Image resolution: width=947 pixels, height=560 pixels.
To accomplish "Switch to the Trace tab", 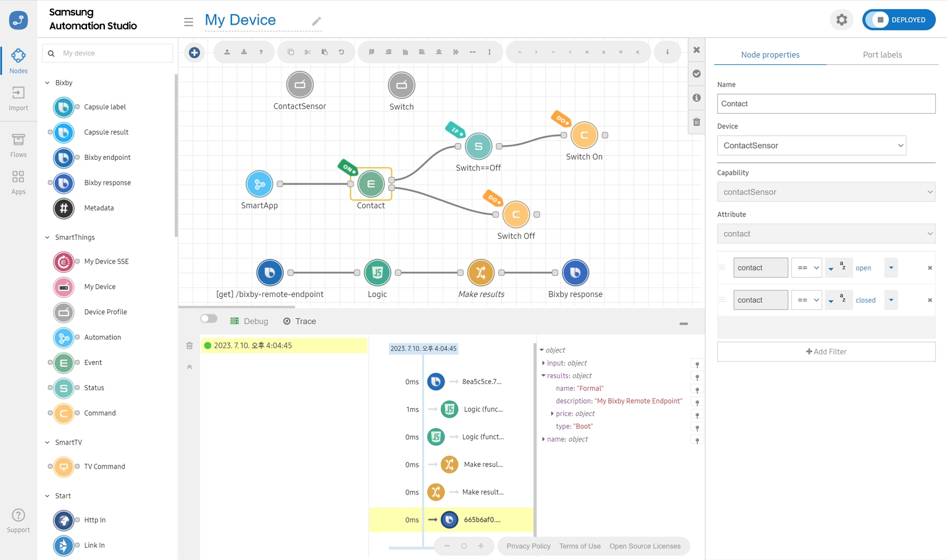I will (x=299, y=321).
